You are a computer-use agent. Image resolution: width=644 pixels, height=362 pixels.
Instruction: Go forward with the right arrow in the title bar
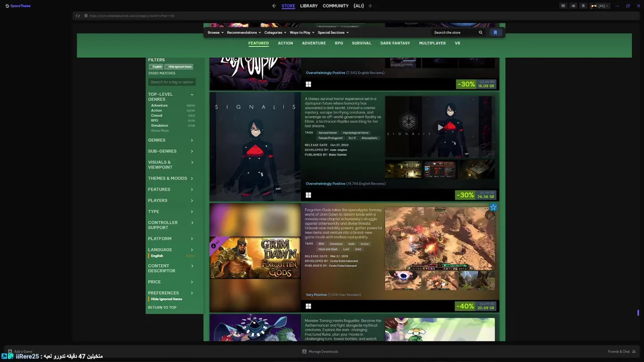click(x=370, y=6)
